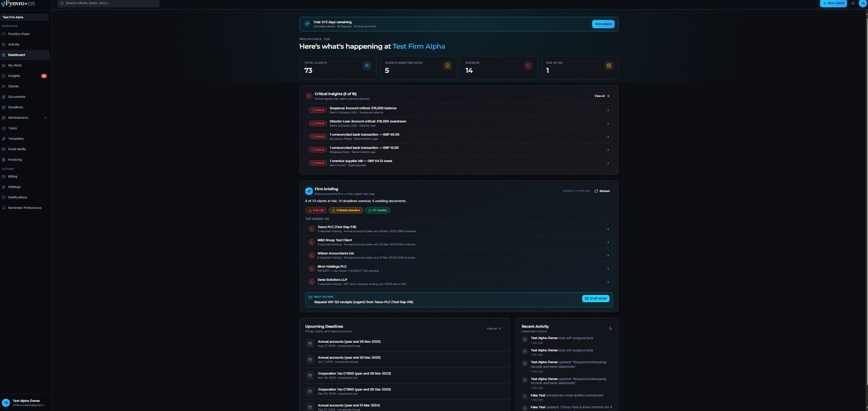Viewport: 868px width, 411px height.
Task: Click the New Client button
Action: [833, 3]
